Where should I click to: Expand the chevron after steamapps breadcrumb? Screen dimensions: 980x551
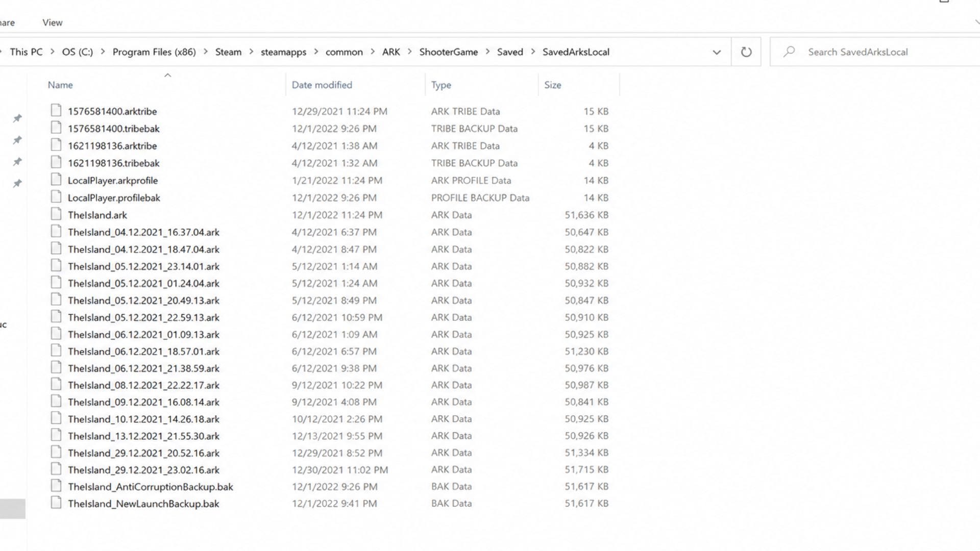tap(316, 52)
